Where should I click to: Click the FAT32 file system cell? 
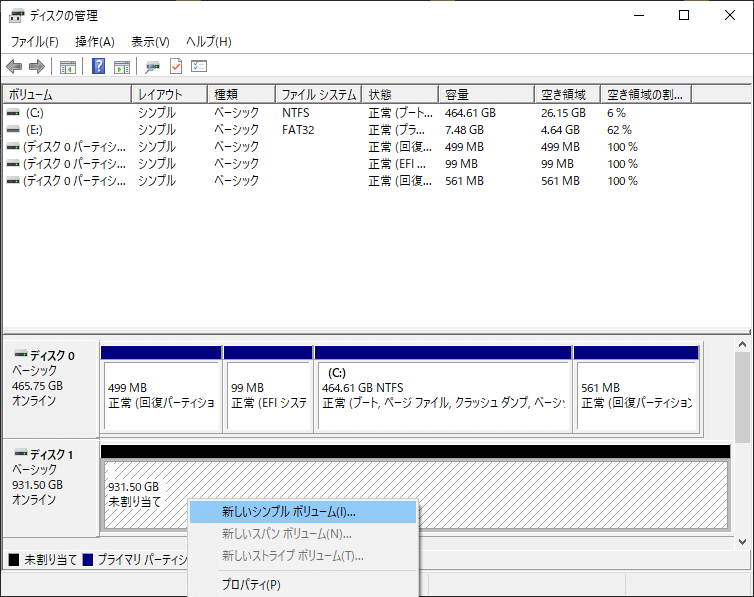298,130
